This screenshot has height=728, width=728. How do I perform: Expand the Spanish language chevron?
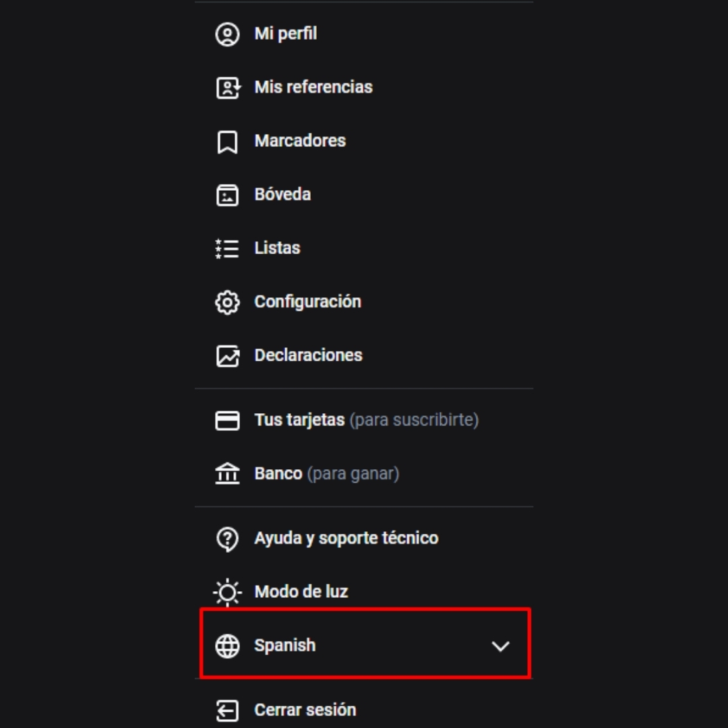point(500,646)
